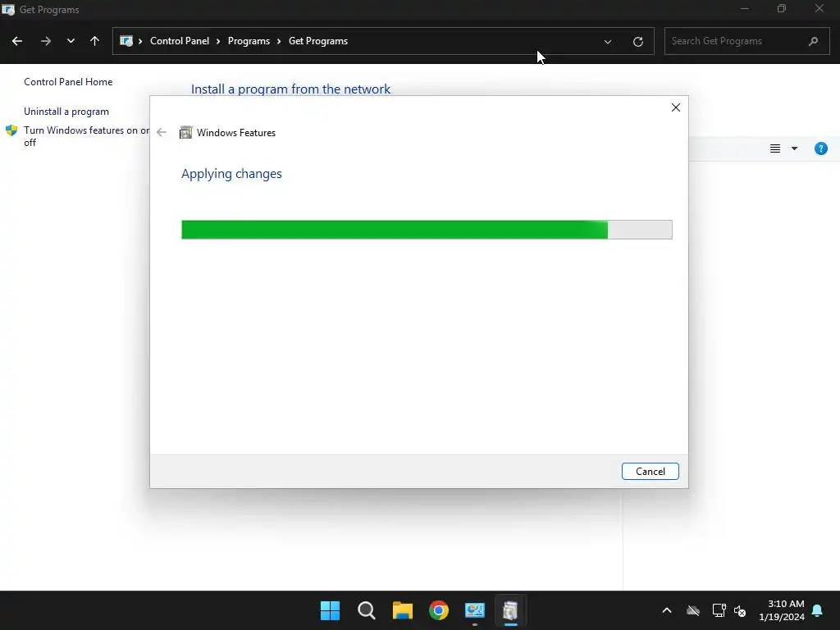Open the blue help icon
The width and height of the screenshot is (840, 630).
[820, 148]
